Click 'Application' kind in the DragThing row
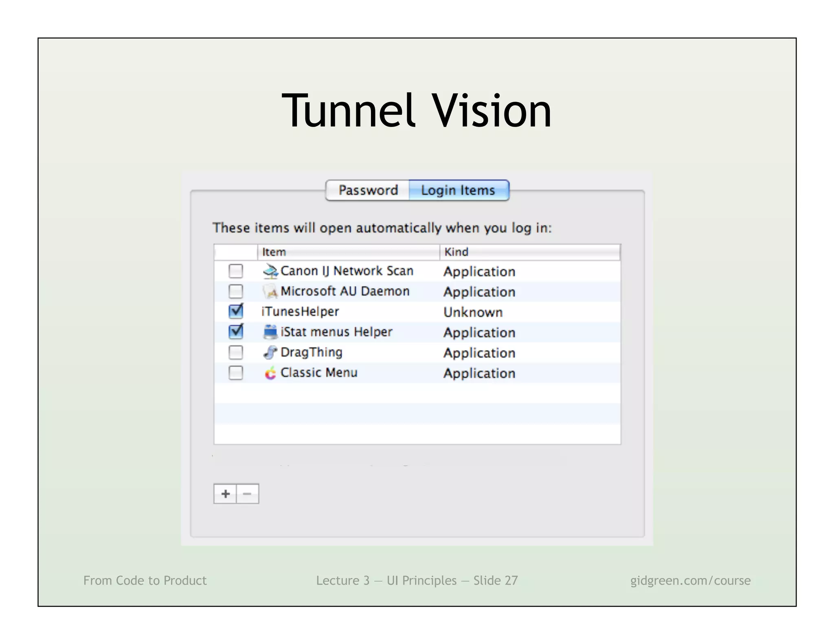This screenshot has width=834, height=644. [479, 353]
